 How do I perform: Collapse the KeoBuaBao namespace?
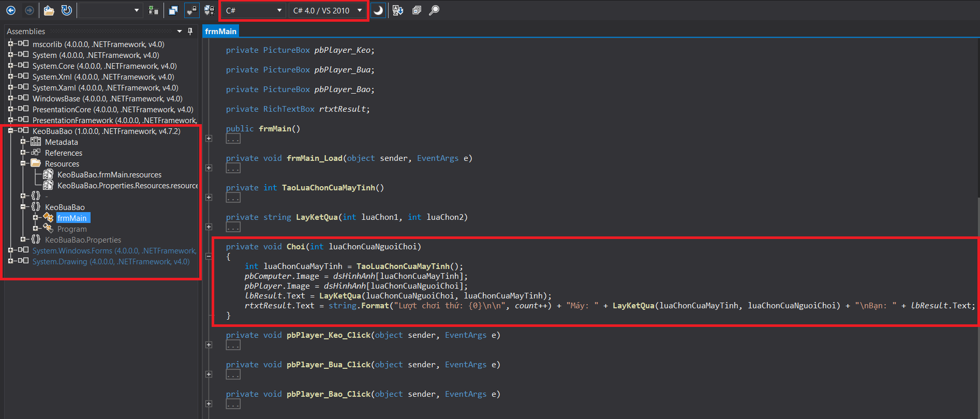pyautogui.click(x=23, y=207)
